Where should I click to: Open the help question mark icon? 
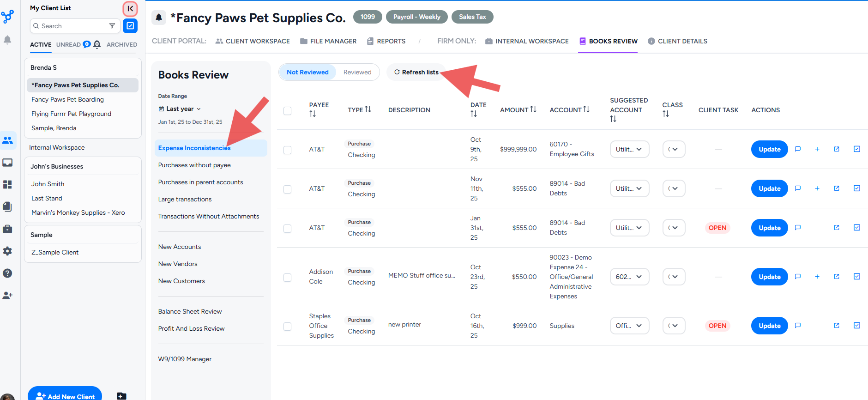pos(7,273)
